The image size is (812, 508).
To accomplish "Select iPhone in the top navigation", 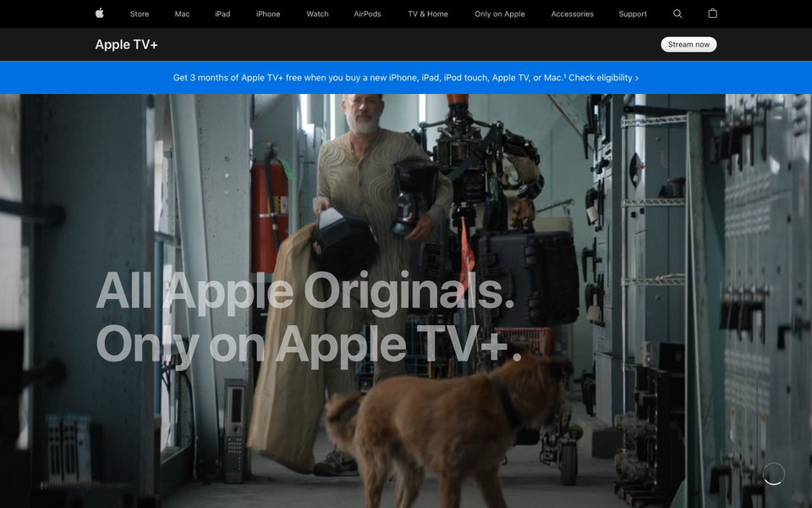I will pyautogui.click(x=268, y=14).
